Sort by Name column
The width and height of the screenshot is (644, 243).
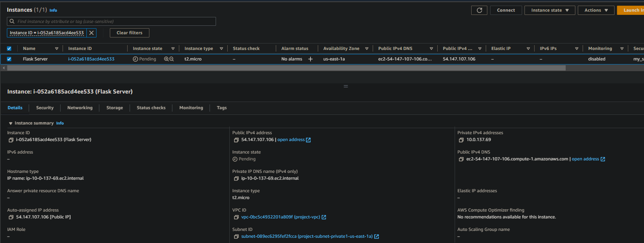tap(57, 49)
